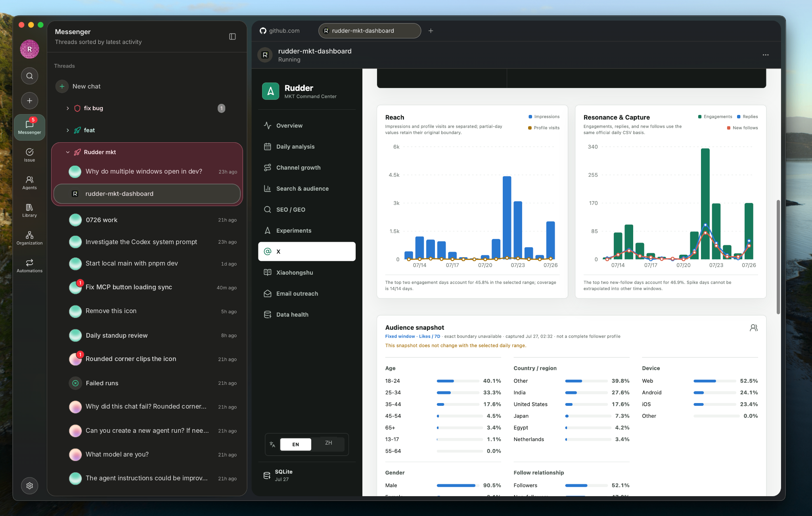Click the dashboard vertical scrollbar
This screenshot has height=516, width=812.
[x=778, y=257]
